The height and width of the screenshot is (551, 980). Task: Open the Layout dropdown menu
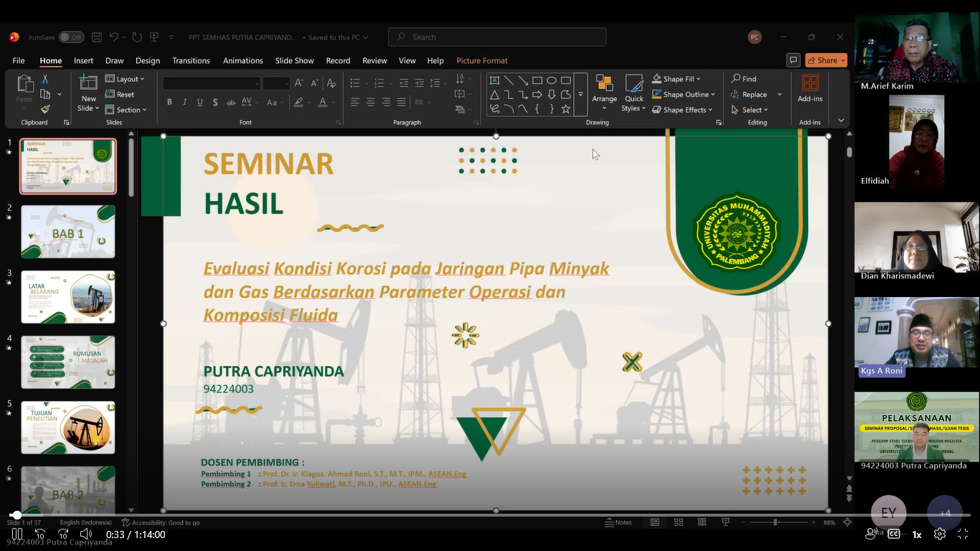click(125, 79)
